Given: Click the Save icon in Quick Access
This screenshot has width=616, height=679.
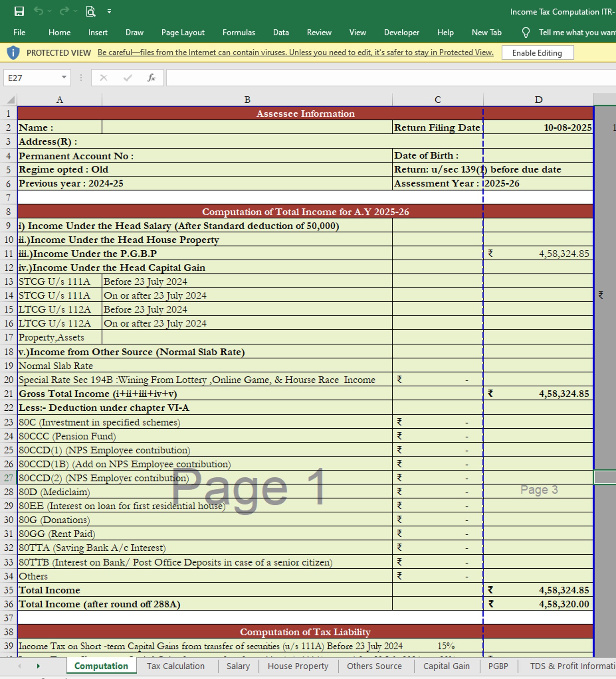Looking at the screenshot, I should (x=19, y=12).
